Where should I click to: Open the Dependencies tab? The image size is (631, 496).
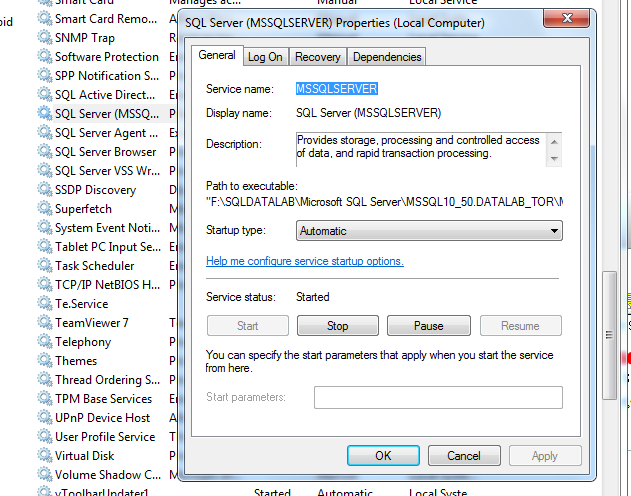coord(387,57)
